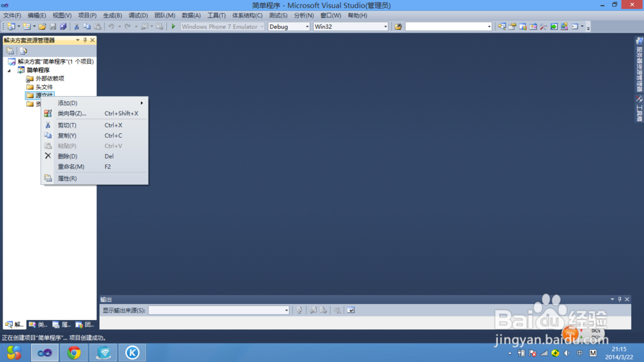The height and width of the screenshot is (362, 644).
Task: Click the Cut scissors toolbar icon
Action: click(77, 26)
